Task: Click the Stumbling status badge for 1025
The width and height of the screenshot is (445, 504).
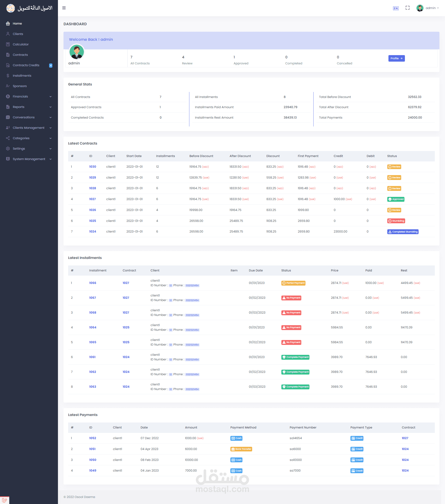Action: (396, 221)
